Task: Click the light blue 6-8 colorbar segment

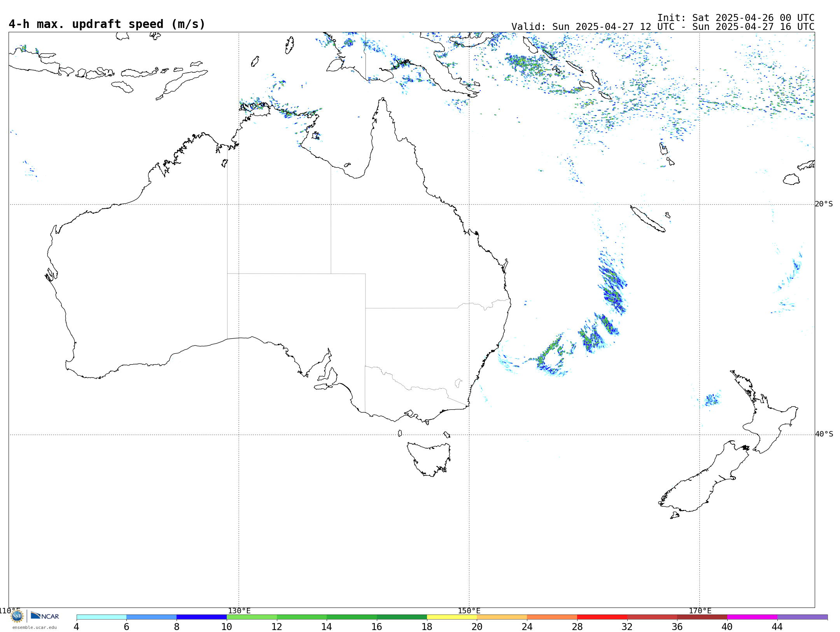Action: (152, 617)
